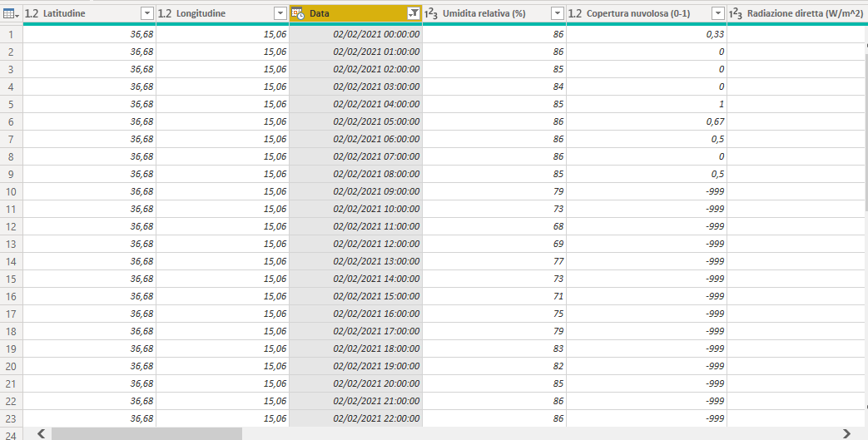
Task: Click the cell 02/02/2021 20:00:00
Action: [x=356, y=383]
